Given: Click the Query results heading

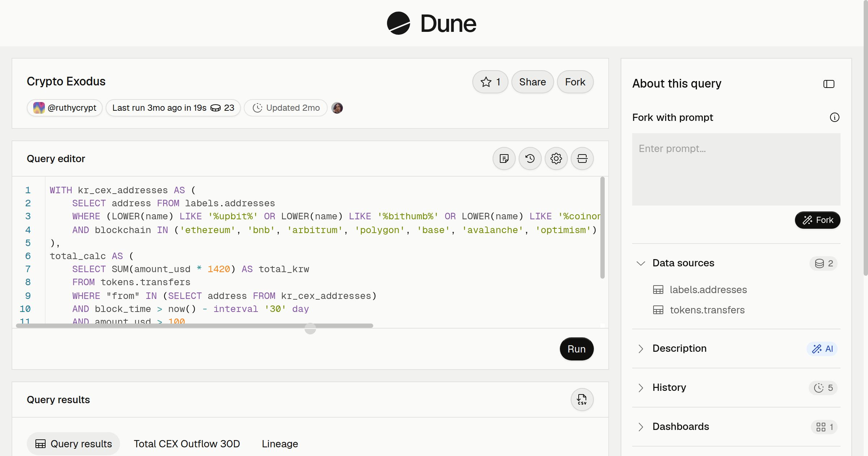Looking at the screenshot, I should (58, 400).
